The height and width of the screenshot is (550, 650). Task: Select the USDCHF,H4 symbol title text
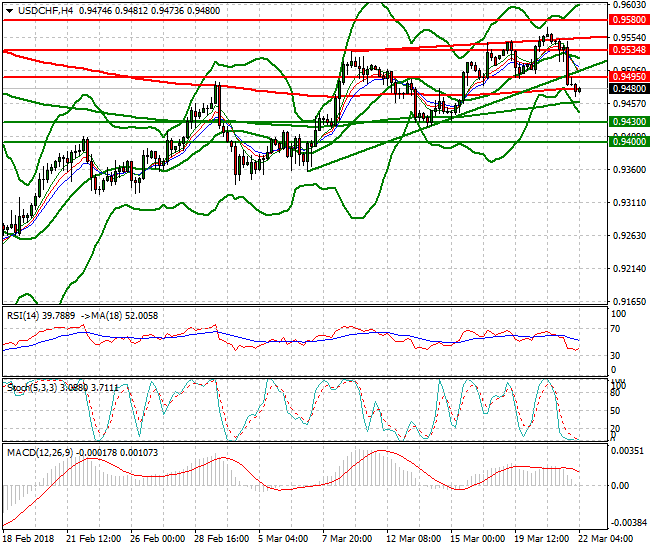(46, 11)
